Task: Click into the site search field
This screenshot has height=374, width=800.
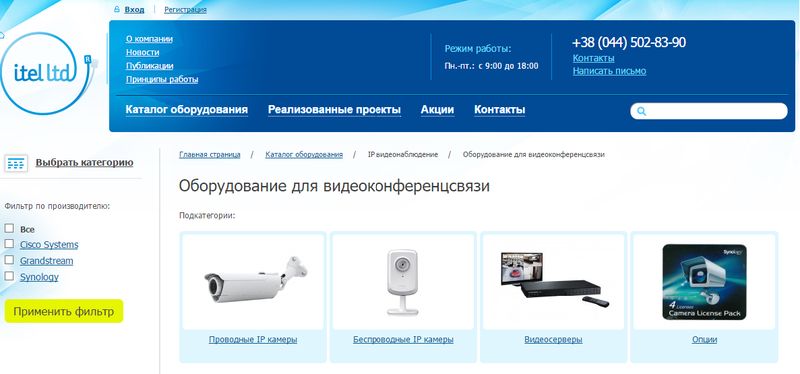Action: coord(709,111)
